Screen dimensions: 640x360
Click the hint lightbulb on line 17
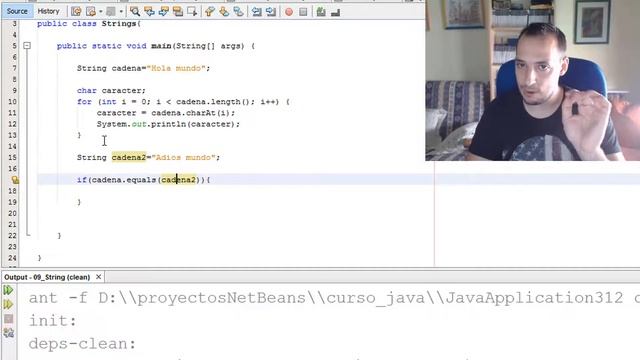[15, 180]
